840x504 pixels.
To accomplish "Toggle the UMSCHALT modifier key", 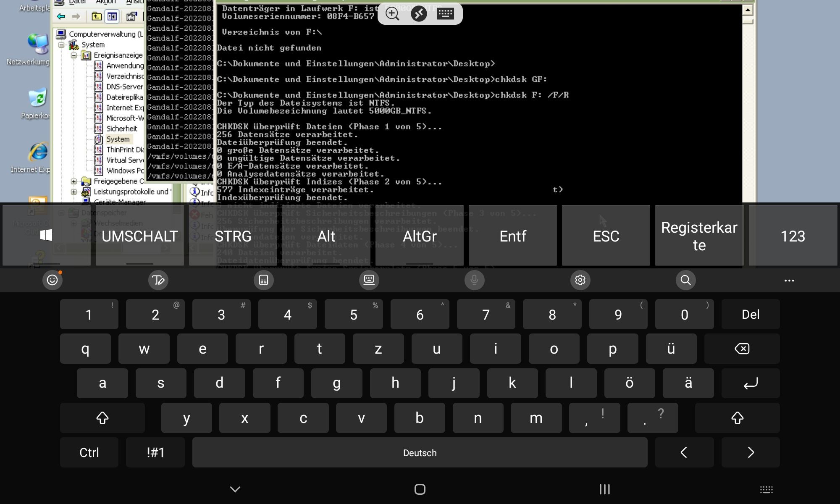I will click(x=139, y=236).
